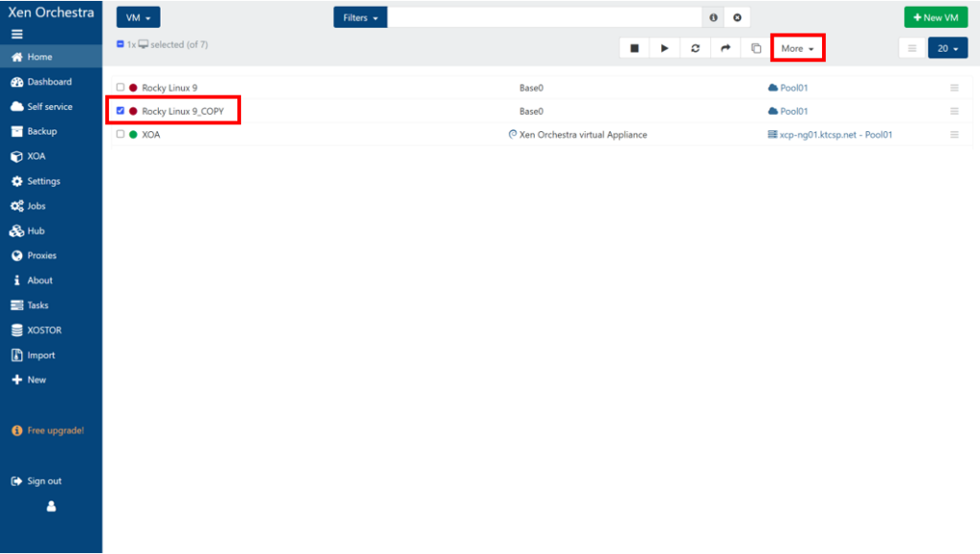Clear the filter with the X icon
The height and width of the screenshot is (554, 980).
click(x=737, y=18)
